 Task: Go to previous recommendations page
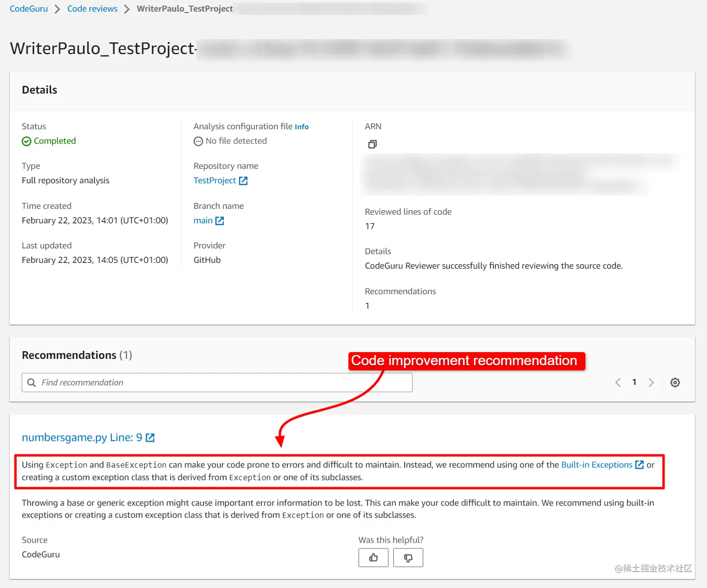[x=618, y=383]
